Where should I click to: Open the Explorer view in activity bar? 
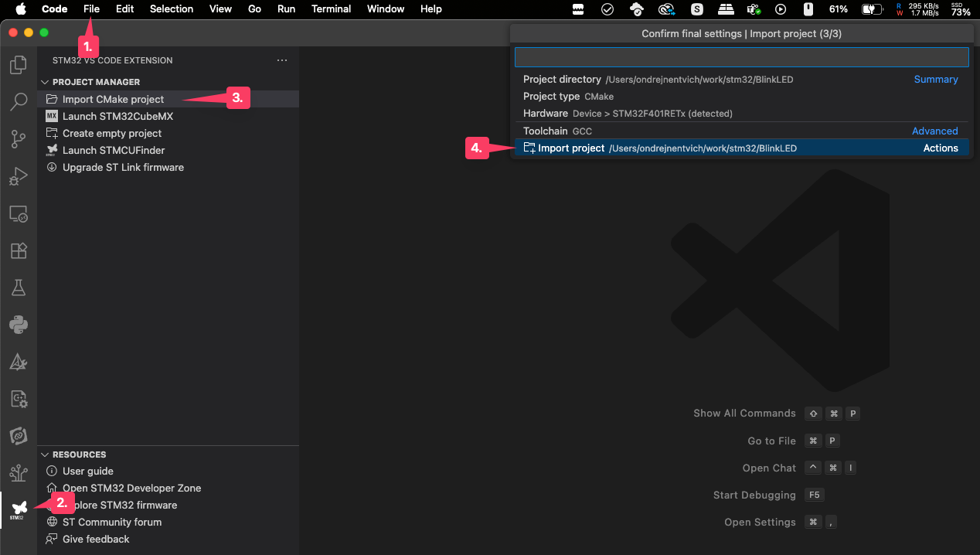[x=18, y=66]
